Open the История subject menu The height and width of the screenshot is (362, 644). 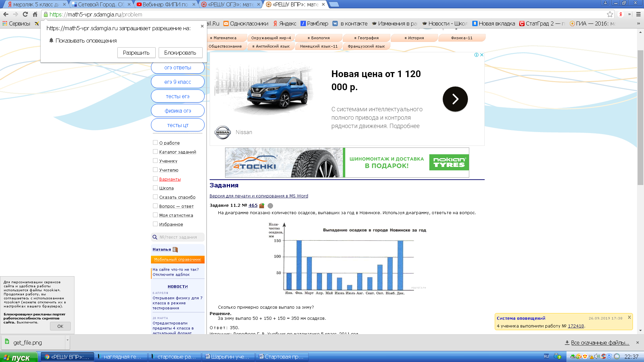point(414,38)
